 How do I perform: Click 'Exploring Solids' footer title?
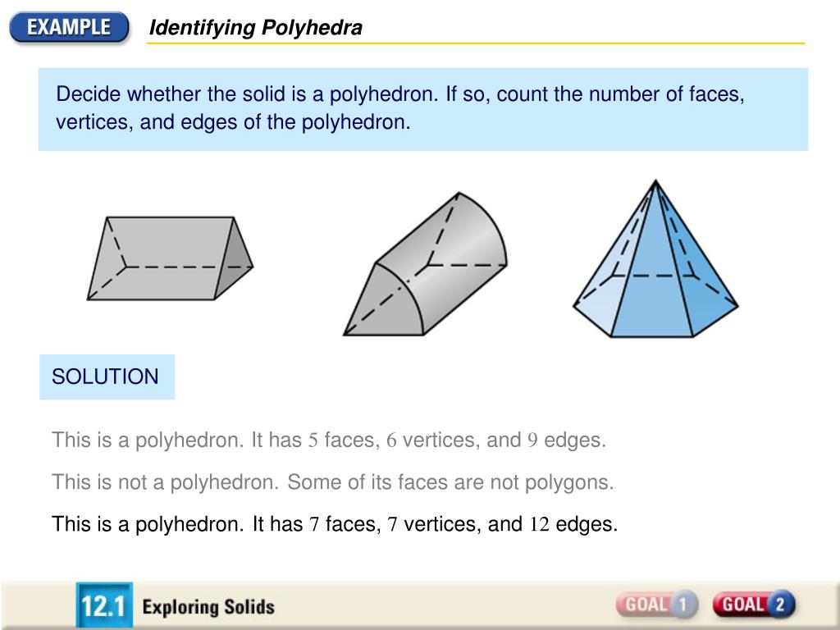pos(208,607)
